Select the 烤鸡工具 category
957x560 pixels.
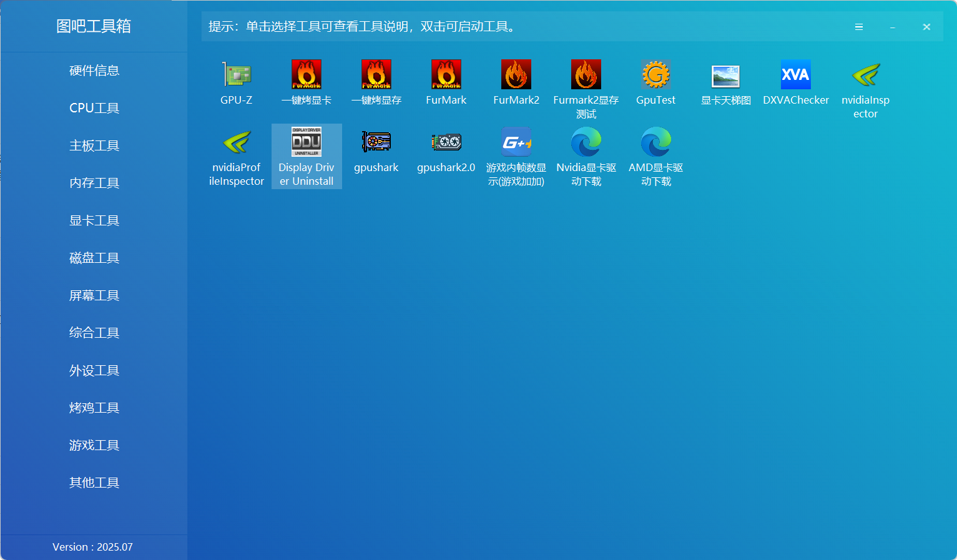(x=94, y=408)
